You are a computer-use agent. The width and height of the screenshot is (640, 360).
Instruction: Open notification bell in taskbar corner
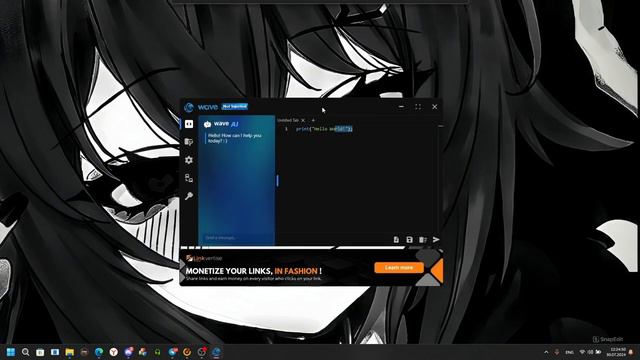click(632, 352)
